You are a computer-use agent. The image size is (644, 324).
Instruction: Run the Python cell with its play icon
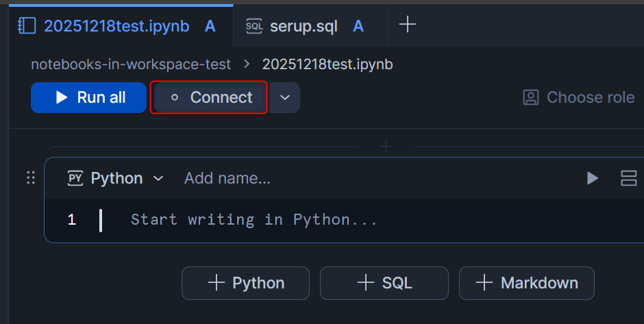[x=593, y=179]
